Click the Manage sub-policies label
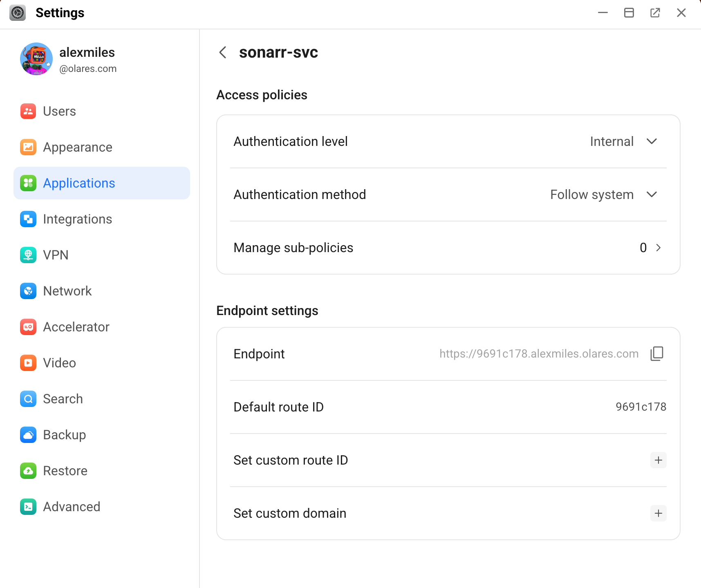 pyautogui.click(x=293, y=248)
